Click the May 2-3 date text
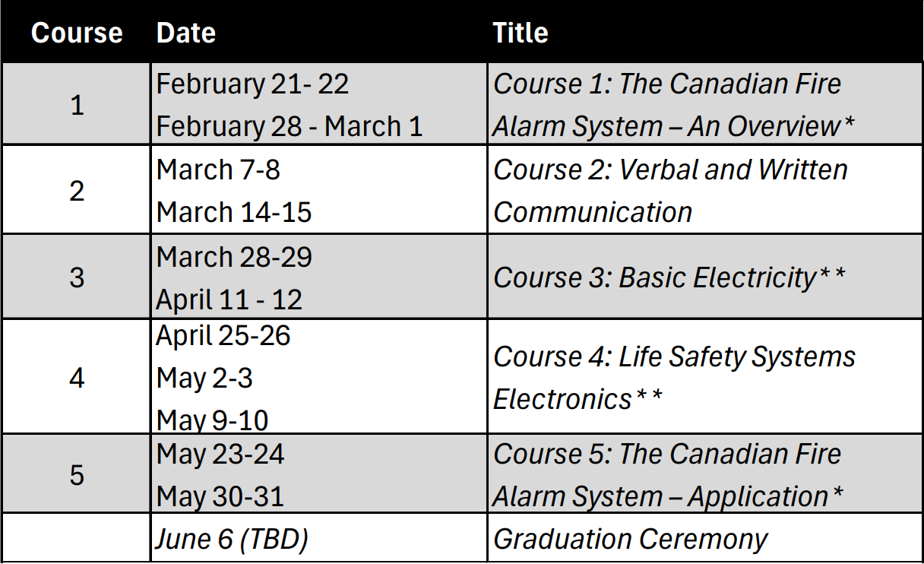 point(204,378)
